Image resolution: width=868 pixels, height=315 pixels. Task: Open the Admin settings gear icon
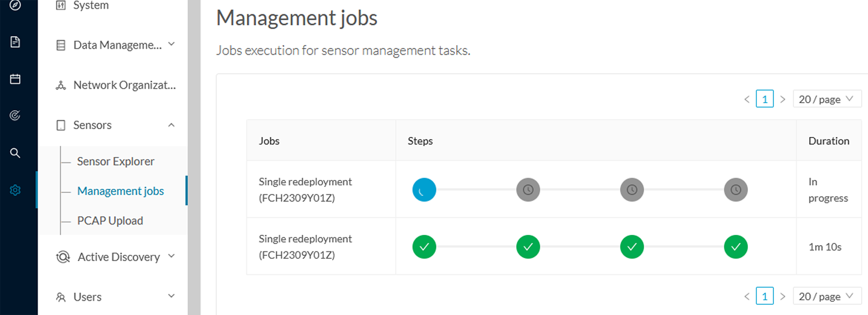15,190
